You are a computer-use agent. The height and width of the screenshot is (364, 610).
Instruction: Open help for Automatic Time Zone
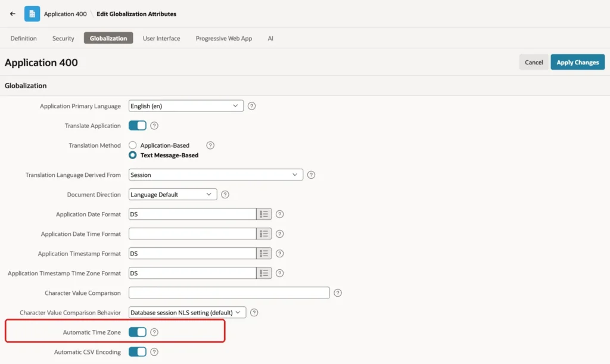click(154, 332)
